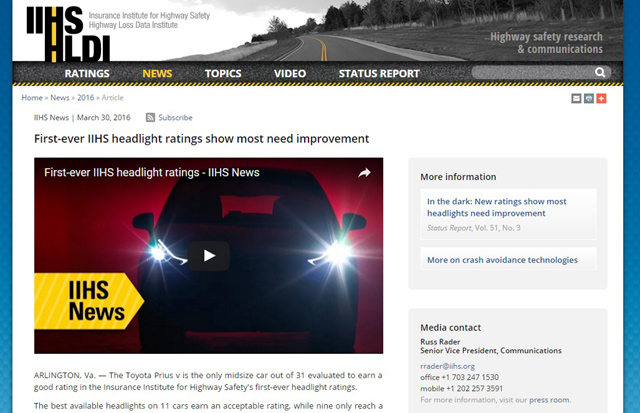Open the RATINGS menu item
The image size is (640, 413).
pyautogui.click(x=87, y=73)
